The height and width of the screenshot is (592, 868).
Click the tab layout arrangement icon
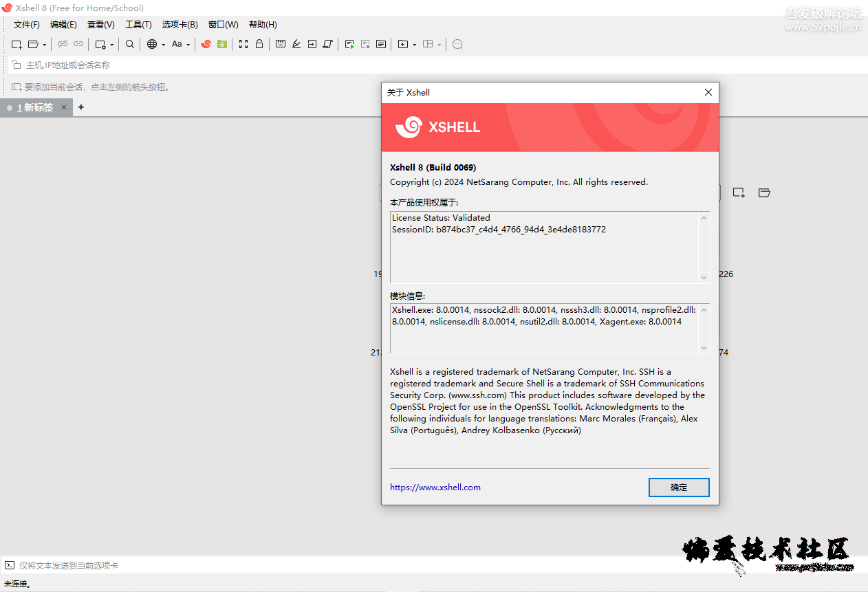click(x=428, y=44)
